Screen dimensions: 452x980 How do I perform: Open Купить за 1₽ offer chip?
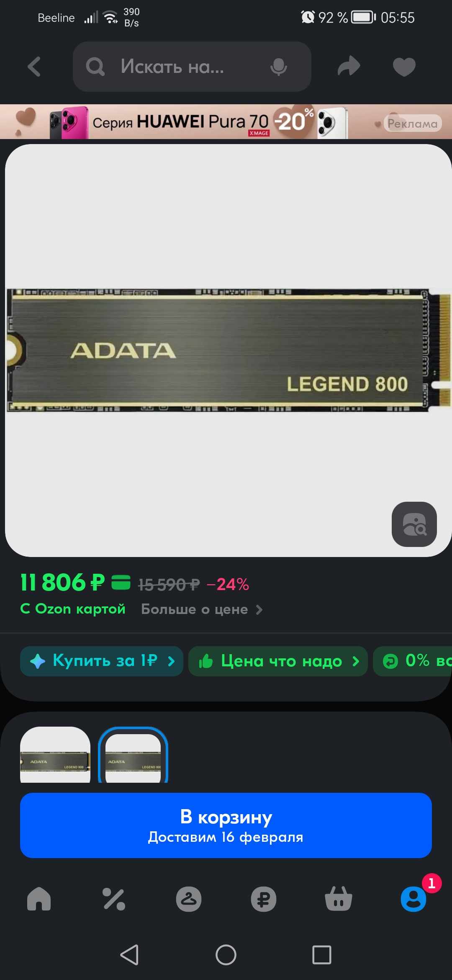click(x=102, y=661)
